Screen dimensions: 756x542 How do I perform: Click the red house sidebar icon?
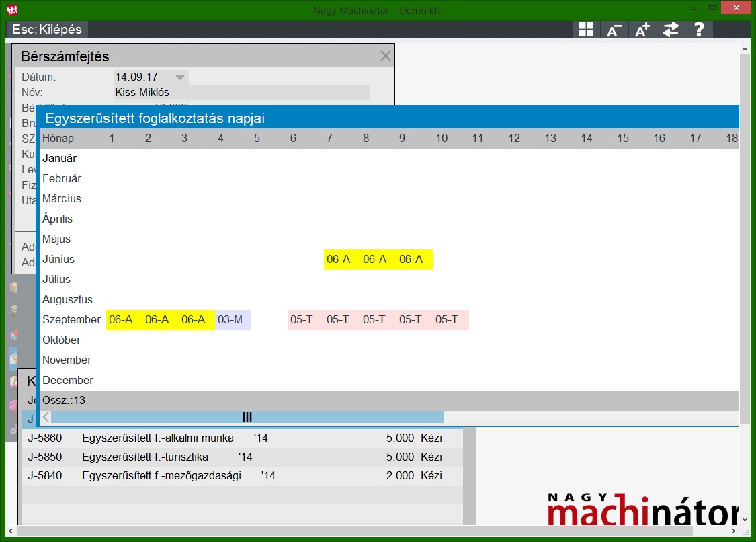(14, 334)
